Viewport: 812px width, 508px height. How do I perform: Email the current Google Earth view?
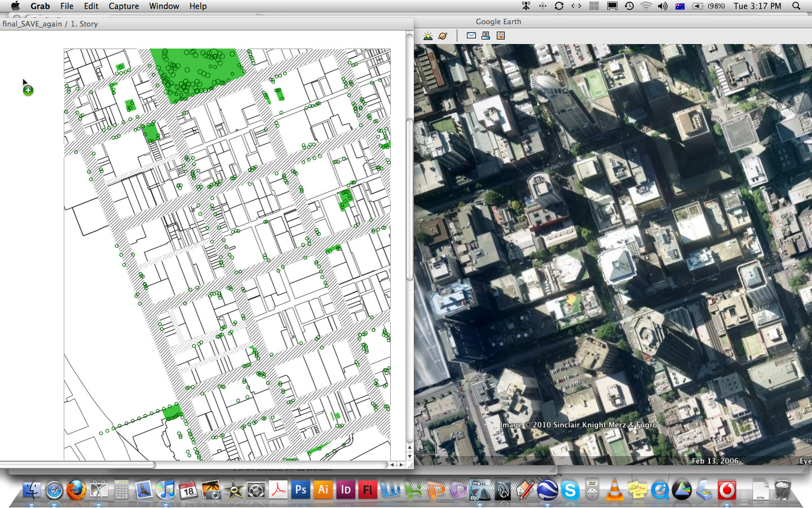[x=471, y=35]
